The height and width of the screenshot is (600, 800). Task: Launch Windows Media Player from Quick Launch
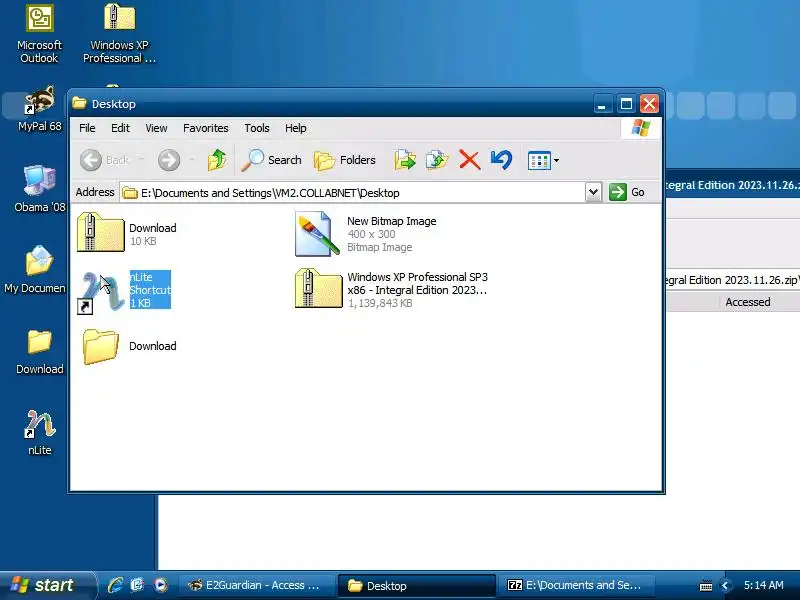160,585
